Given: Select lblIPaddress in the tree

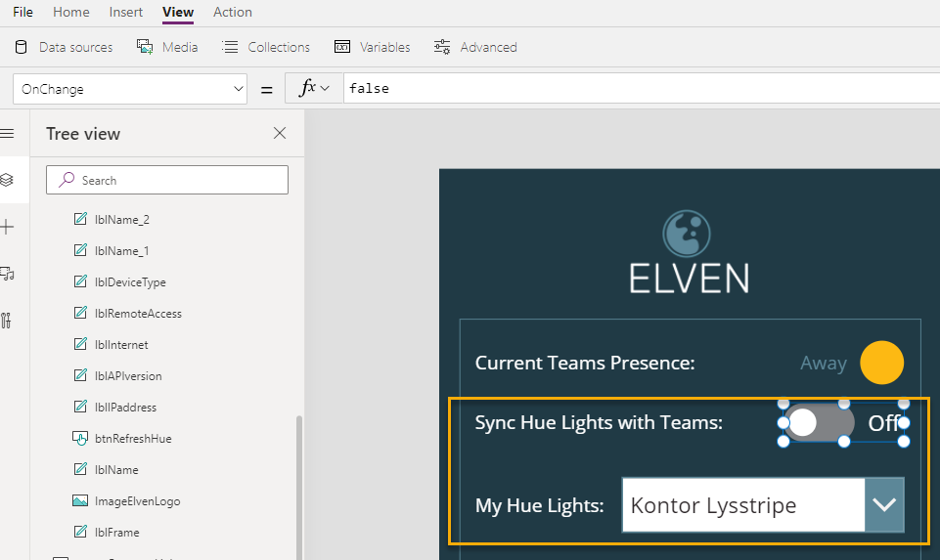Looking at the screenshot, I should (125, 408).
